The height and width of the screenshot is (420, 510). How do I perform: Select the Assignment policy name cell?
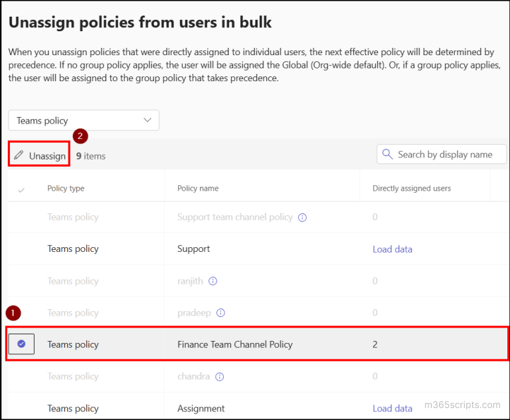coord(201,409)
